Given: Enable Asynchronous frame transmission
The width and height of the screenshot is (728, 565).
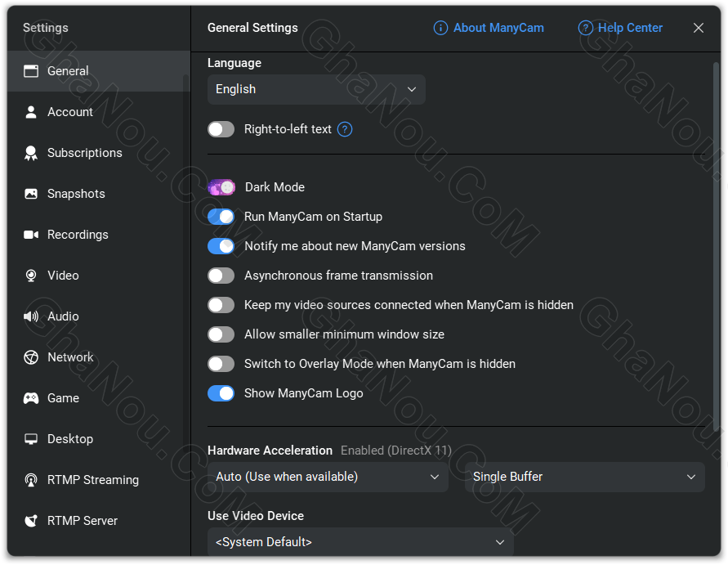Looking at the screenshot, I should (x=221, y=276).
